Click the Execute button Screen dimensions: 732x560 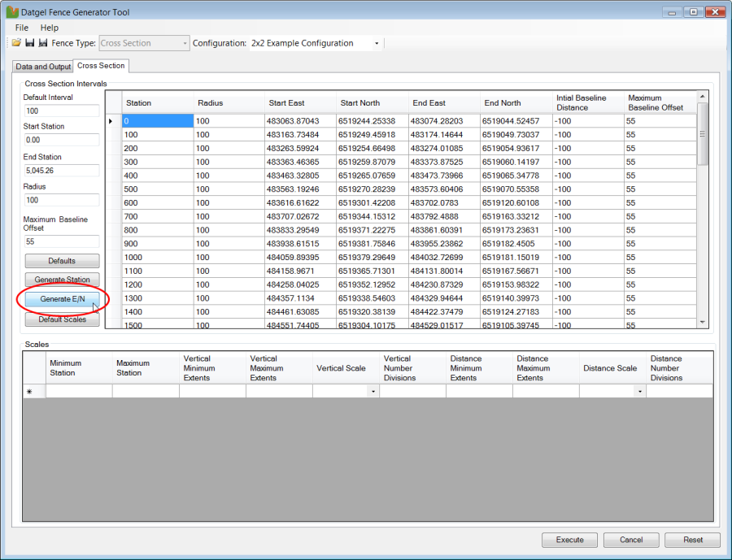point(569,540)
